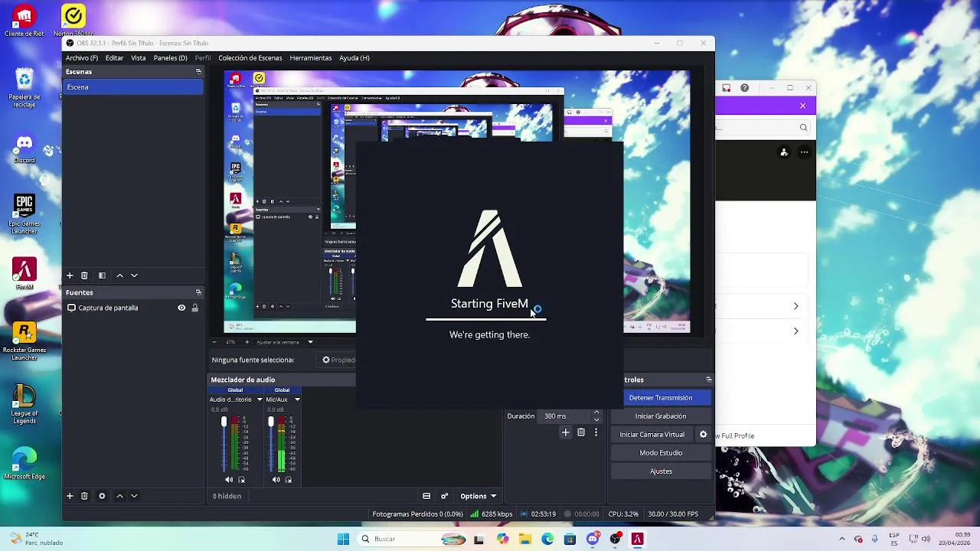Decrease transition Duración with down arrow
Viewport: 980px width, 551px height.
pyautogui.click(x=596, y=419)
